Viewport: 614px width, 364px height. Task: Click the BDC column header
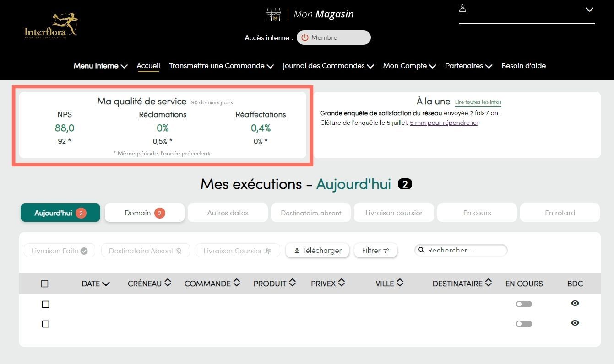pos(575,284)
